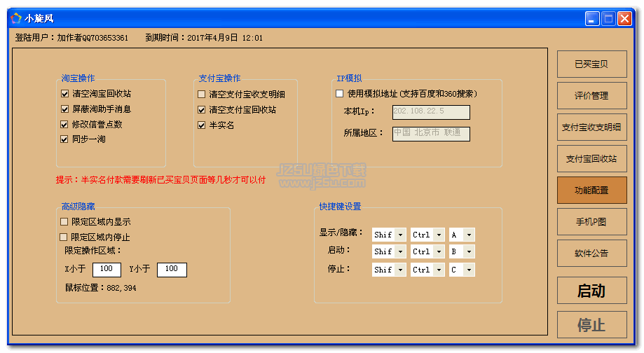Enable 清空支付宝收支明细 checkbox
The height and width of the screenshot is (353, 644).
click(201, 95)
